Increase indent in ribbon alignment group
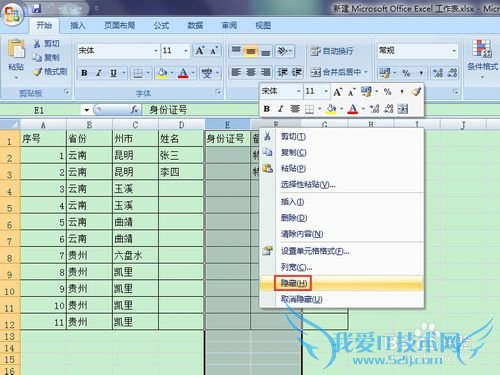Viewport: 500px width, 375px height. [x=296, y=72]
